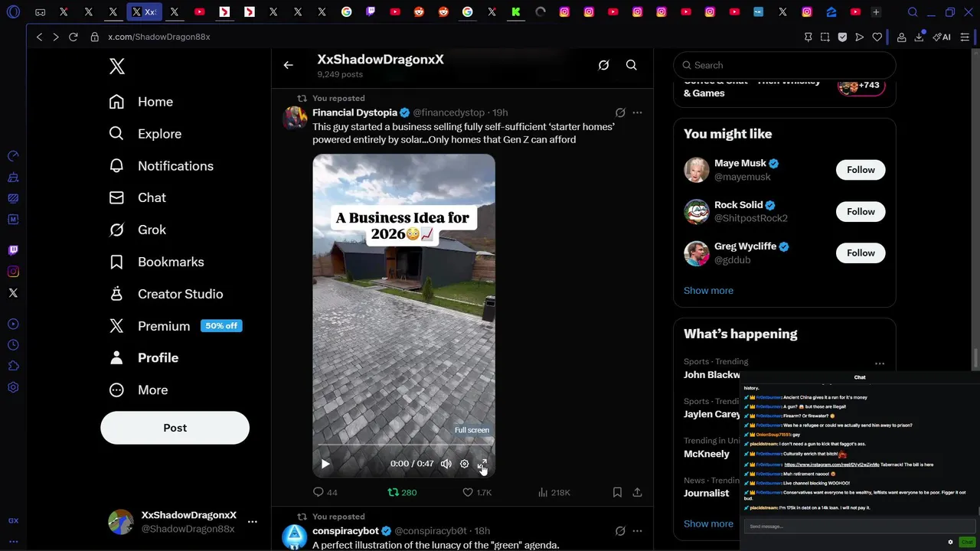Enter full screen on the video

[482, 464]
